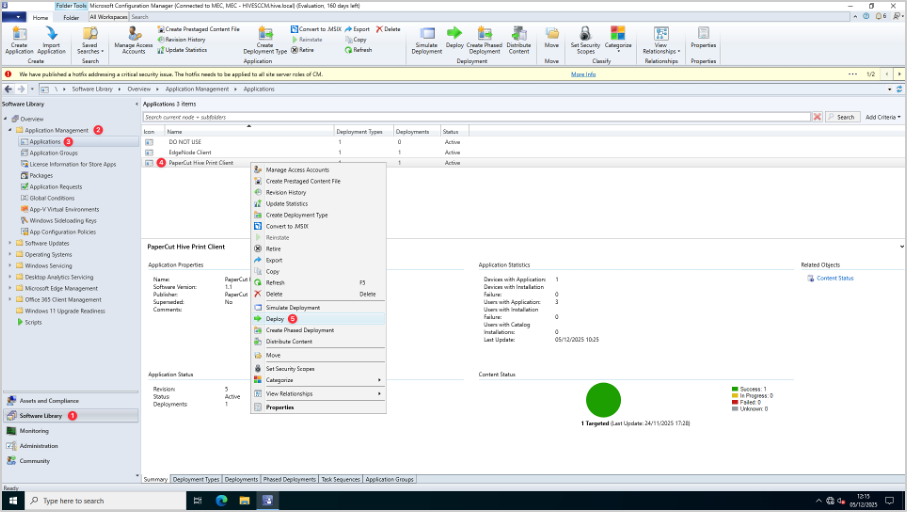Switch to the Deployment Types tab
Viewport: 908px width, 512px height.
coord(196,480)
